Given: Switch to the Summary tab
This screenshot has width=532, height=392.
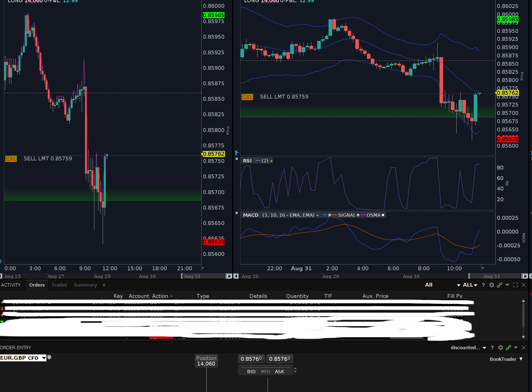Looking at the screenshot, I should 86,285.
